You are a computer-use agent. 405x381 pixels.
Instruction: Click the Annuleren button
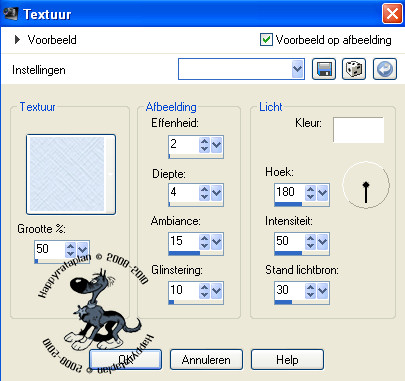(206, 359)
